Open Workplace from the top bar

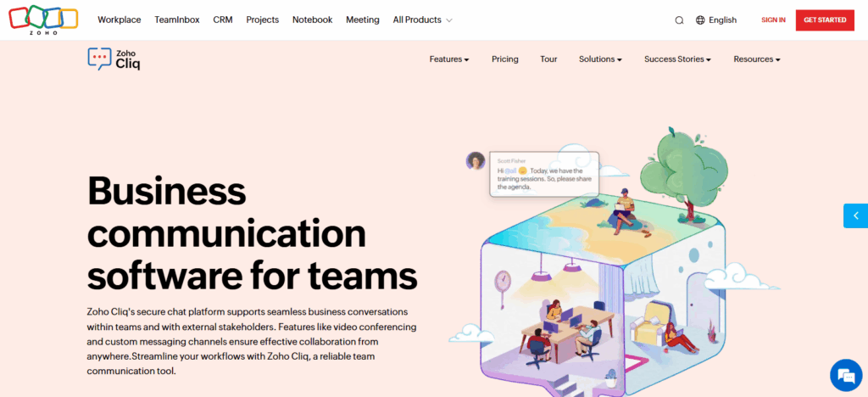tap(120, 20)
